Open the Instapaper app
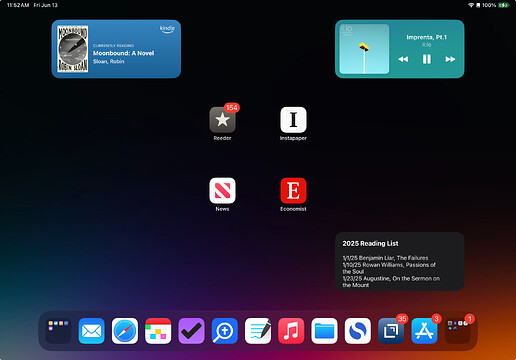516x360 pixels. click(293, 120)
